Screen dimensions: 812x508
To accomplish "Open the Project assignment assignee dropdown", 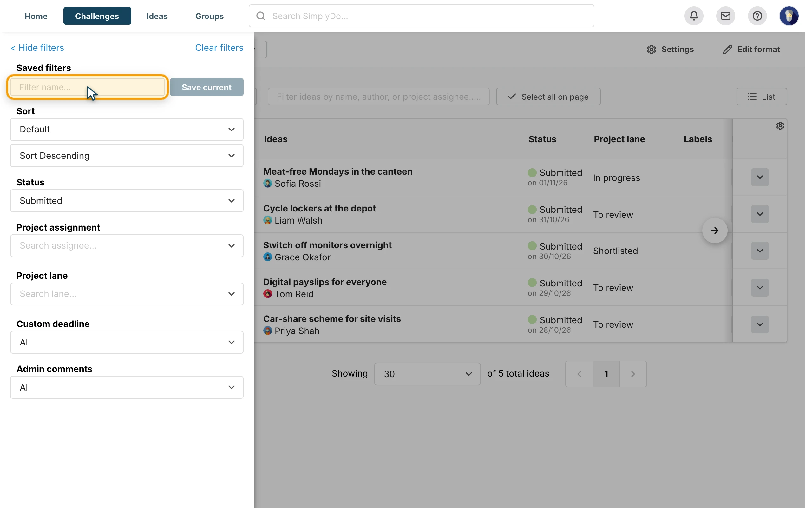I will [x=127, y=246].
